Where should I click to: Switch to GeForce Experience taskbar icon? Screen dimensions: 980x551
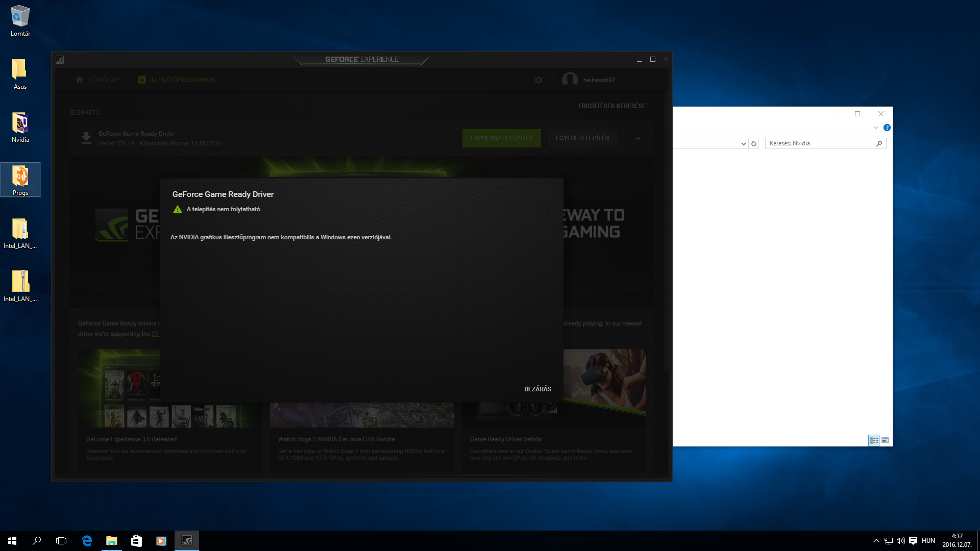click(x=187, y=541)
